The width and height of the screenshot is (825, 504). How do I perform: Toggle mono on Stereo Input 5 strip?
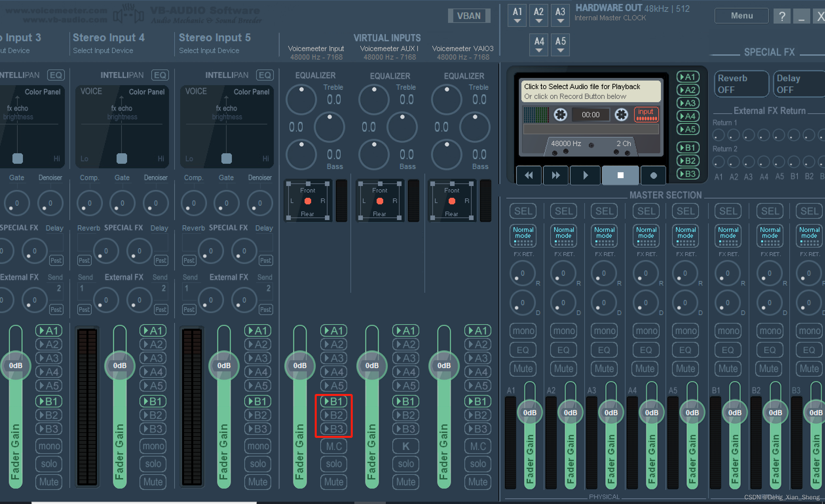pyautogui.click(x=258, y=446)
